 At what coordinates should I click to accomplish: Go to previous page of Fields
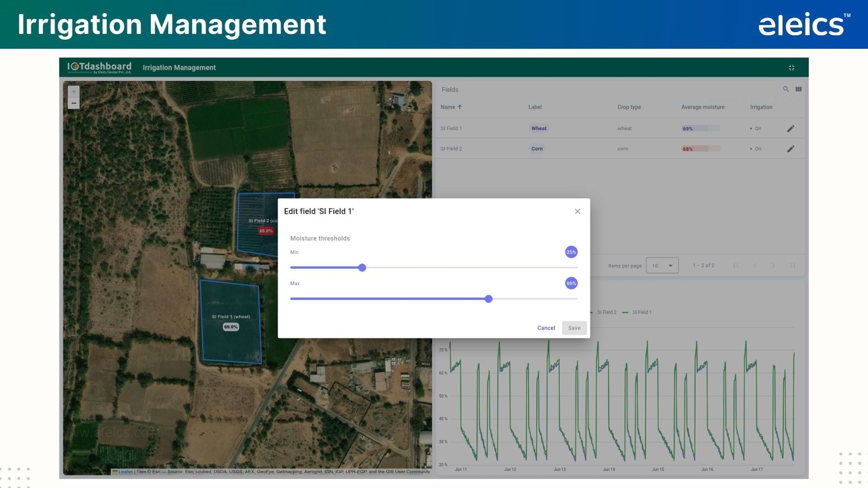pyautogui.click(x=755, y=266)
